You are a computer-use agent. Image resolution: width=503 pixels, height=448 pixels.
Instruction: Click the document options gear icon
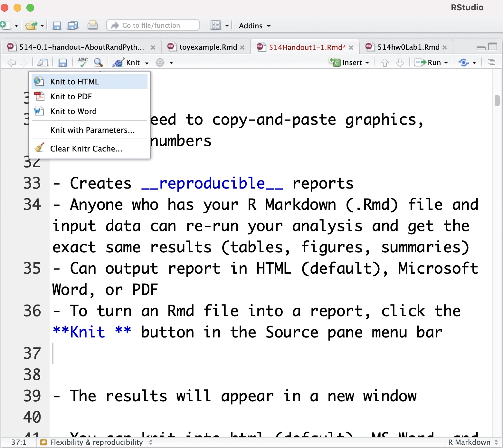click(x=160, y=63)
